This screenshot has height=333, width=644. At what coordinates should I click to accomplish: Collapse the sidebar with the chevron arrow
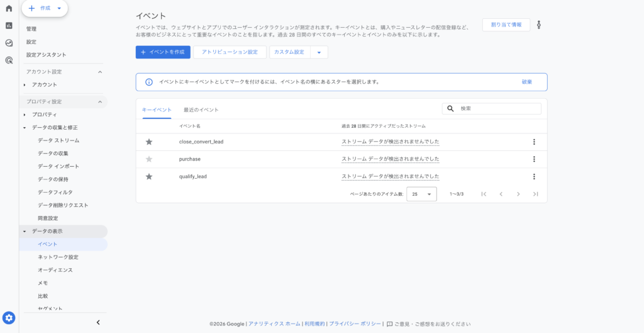point(98,322)
